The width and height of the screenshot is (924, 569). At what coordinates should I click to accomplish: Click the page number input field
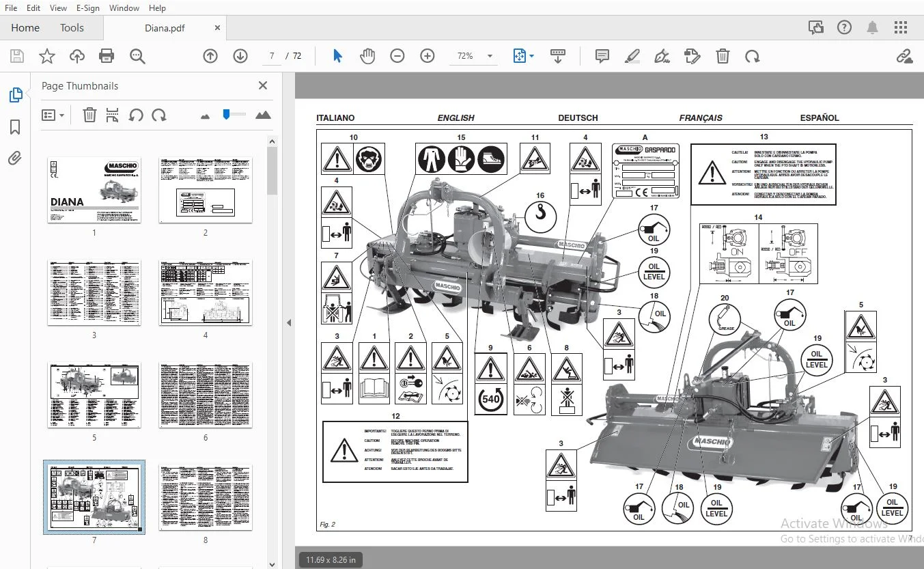(272, 56)
